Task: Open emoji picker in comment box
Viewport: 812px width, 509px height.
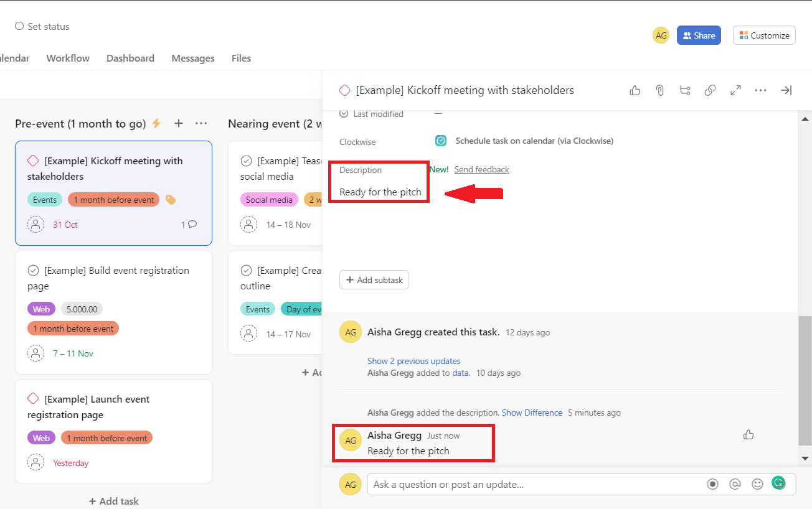Action: tap(757, 484)
